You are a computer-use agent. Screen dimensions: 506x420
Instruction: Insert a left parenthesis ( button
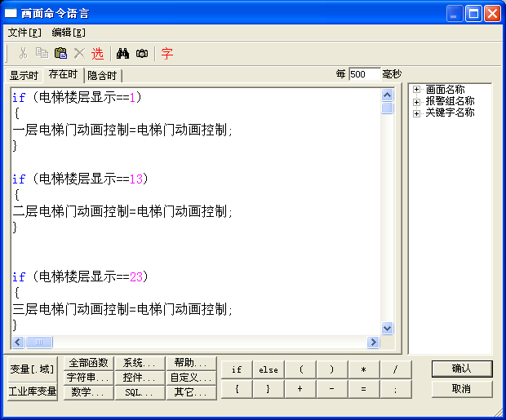(x=300, y=369)
